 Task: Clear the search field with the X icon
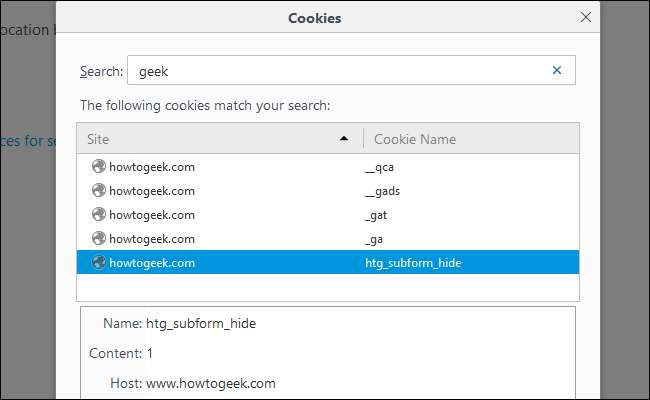557,70
